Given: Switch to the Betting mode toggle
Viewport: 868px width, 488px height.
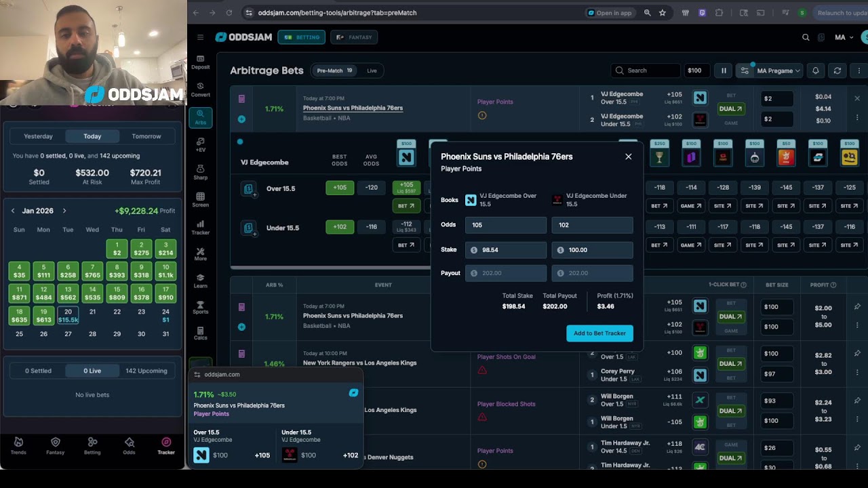Looking at the screenshot, I should point(301,37).
